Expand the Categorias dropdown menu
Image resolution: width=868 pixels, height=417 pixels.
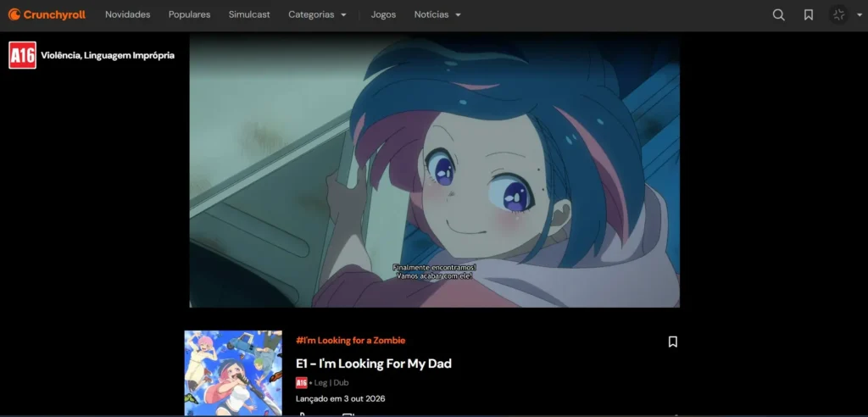click(x=317, y=15)
